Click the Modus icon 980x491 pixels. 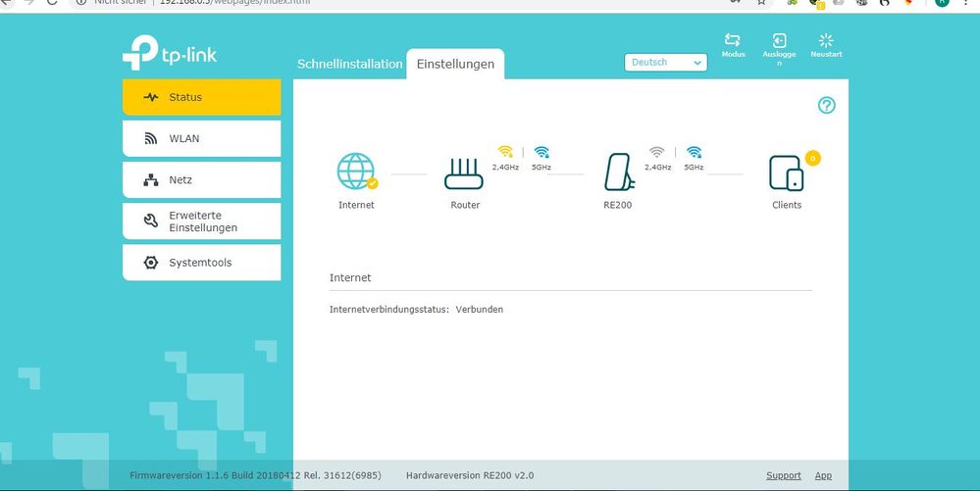point(733,40)
